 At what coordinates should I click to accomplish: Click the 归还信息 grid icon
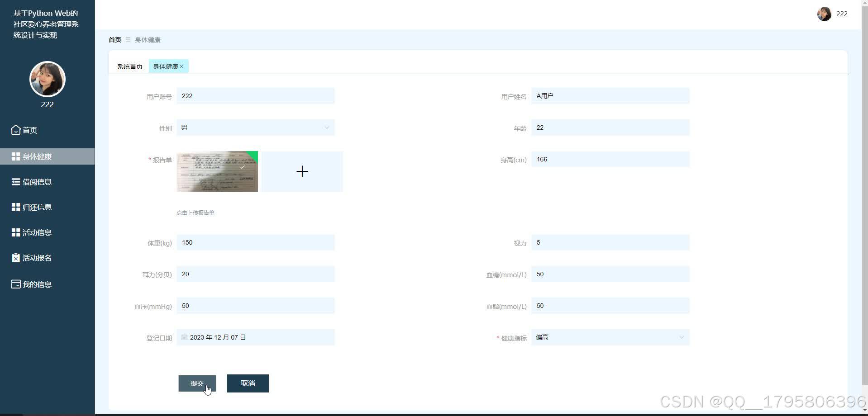coord(16,207)
